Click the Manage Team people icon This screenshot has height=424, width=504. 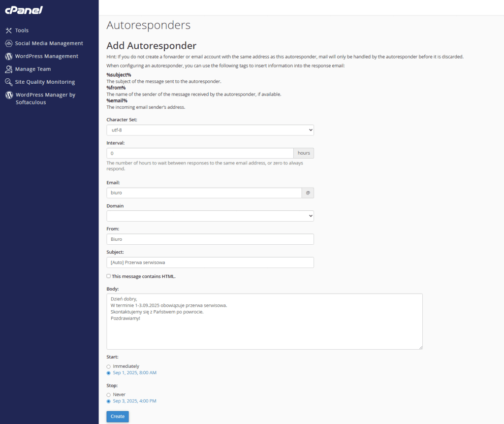pos(8,69)
